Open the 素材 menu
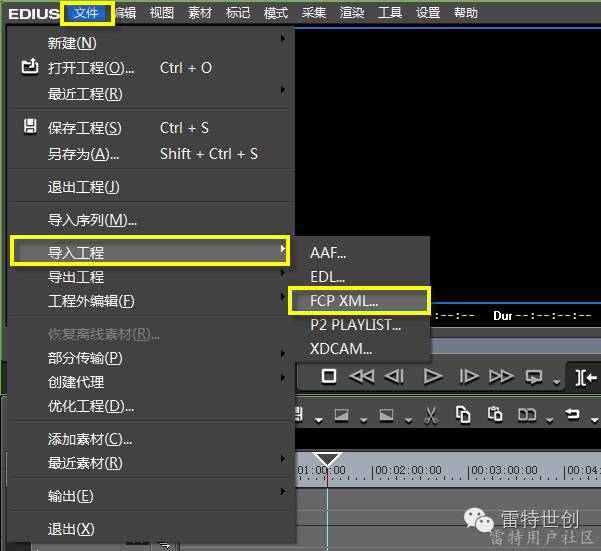 tap(200, 13)
